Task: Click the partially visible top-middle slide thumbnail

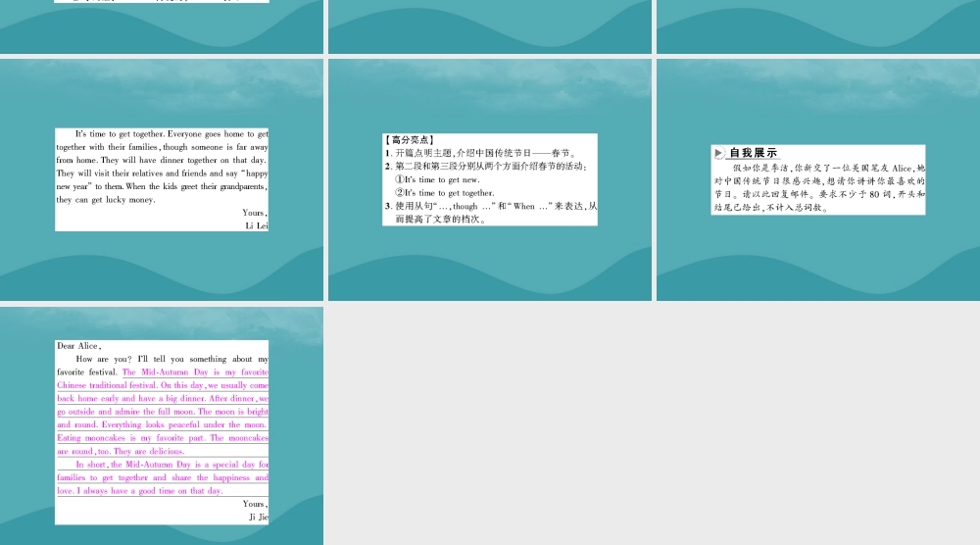Action: [490, 26]
